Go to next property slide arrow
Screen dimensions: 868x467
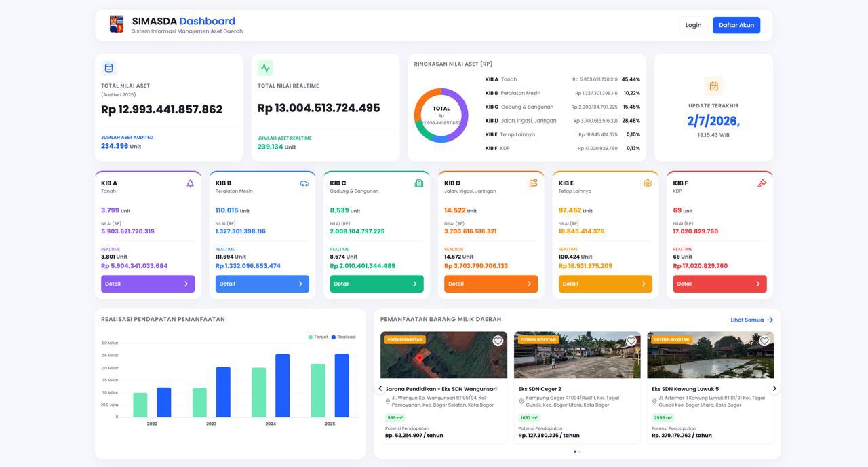coord(774,388)
